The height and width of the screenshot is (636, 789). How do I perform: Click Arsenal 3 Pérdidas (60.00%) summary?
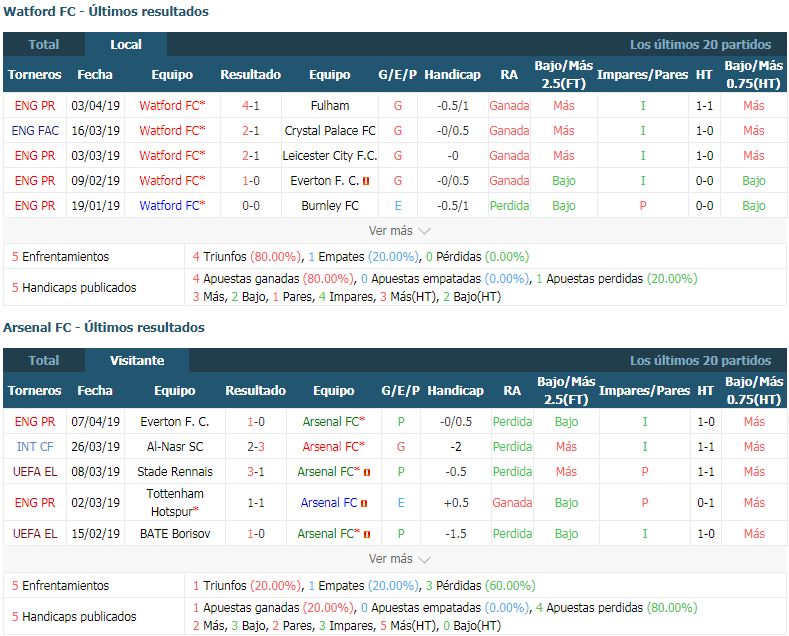481,586
